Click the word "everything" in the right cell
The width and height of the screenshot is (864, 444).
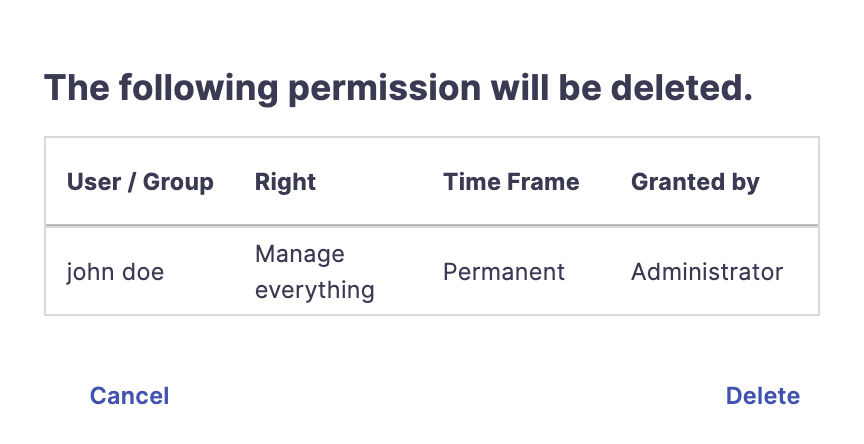[x=315, y=290]
